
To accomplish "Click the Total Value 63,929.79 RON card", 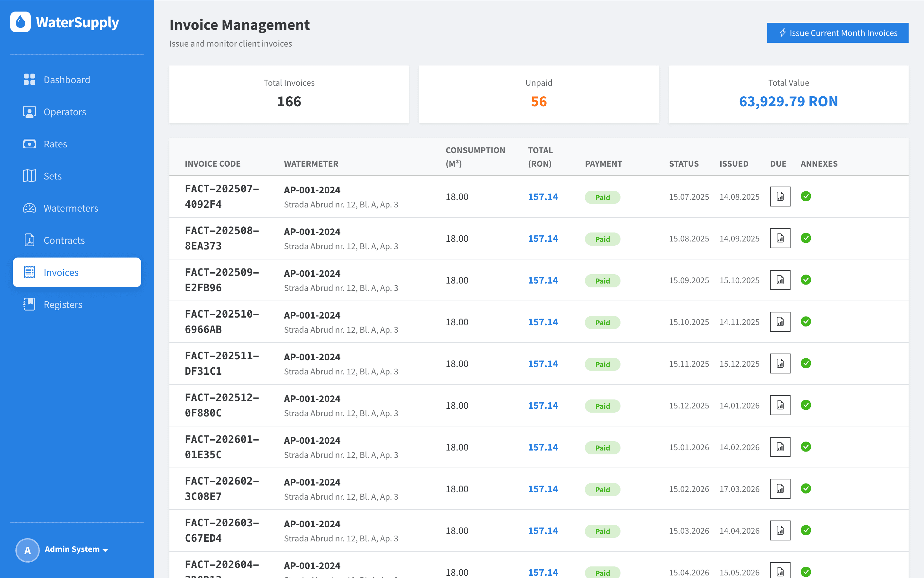I will 789,94.
